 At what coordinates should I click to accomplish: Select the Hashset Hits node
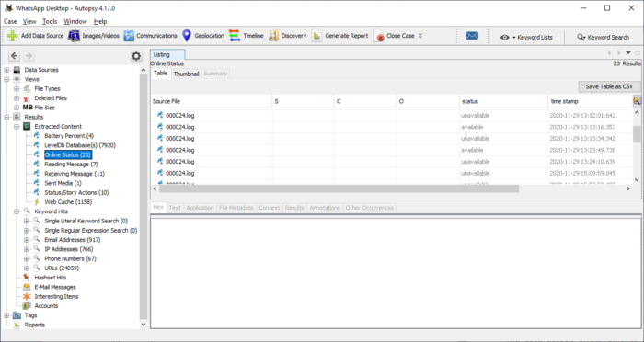pyautogui.click(x=50, y=278)
